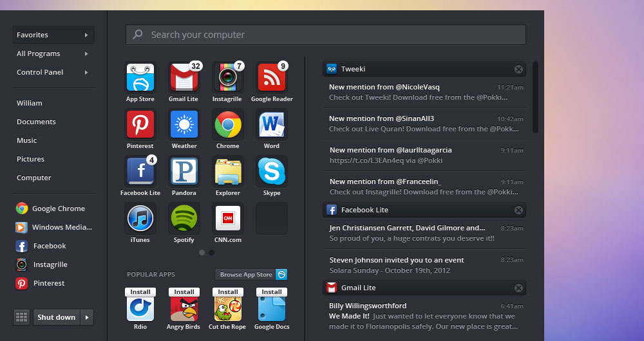Dismiss the Tweeki notifications group
644x341 pixels.
pos(518,69)
